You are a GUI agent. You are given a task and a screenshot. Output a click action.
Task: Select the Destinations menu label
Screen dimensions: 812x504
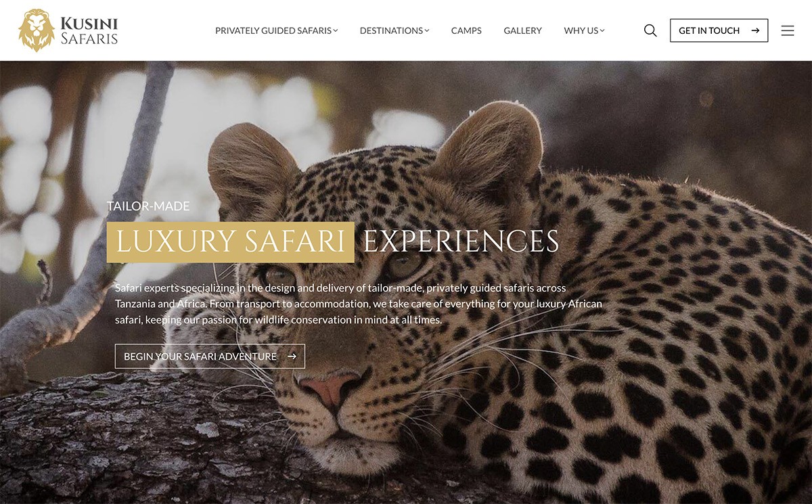click(391, 30)
